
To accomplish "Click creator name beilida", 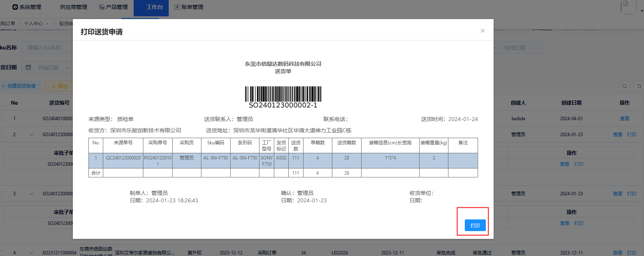I will pyautogui.click(x=518, y=119).
